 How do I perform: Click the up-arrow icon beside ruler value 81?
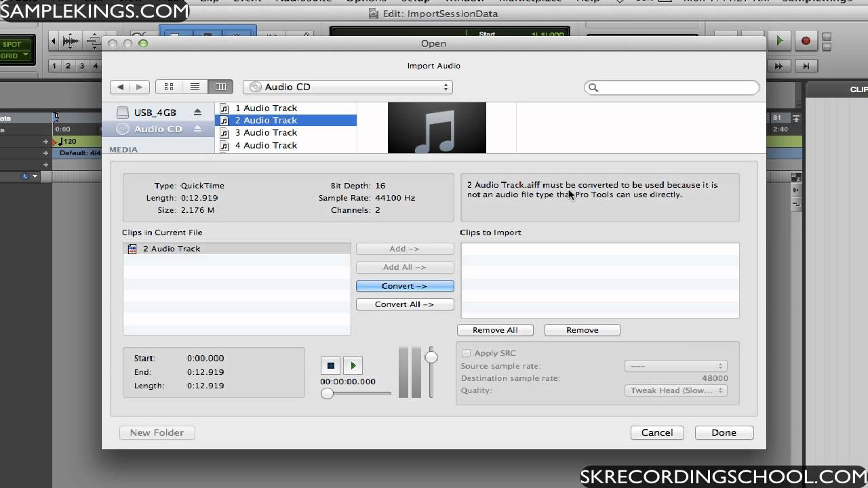click(796, 118)
